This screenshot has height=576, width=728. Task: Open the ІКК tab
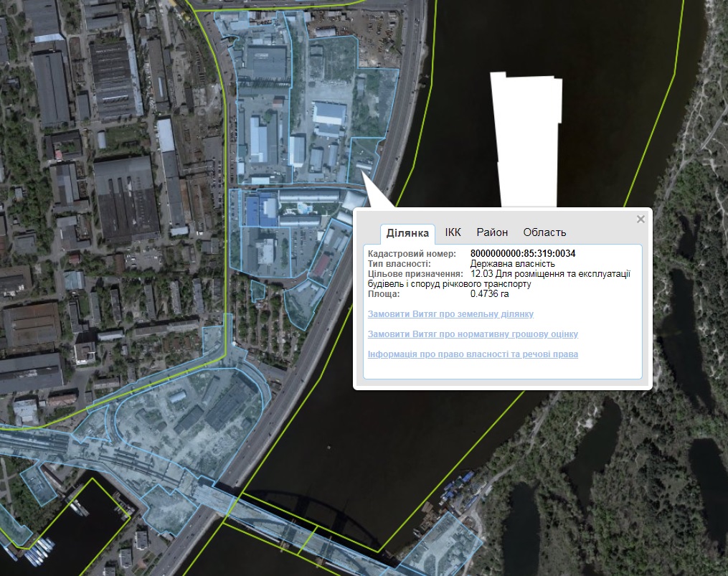(453, 232)
